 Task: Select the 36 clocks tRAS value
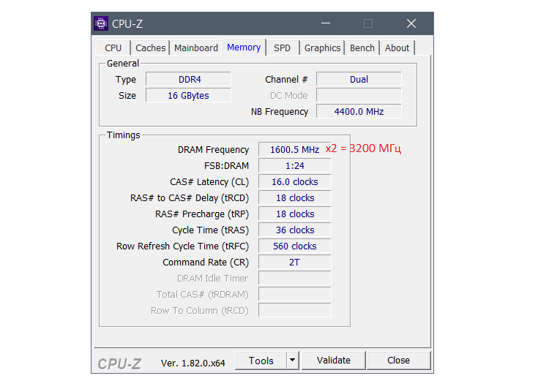295,230
